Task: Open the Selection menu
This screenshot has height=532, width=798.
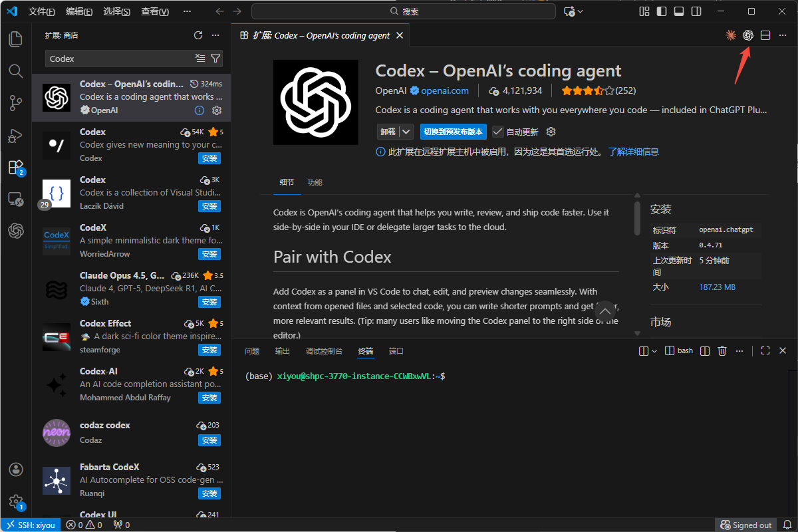Action: 117,11
